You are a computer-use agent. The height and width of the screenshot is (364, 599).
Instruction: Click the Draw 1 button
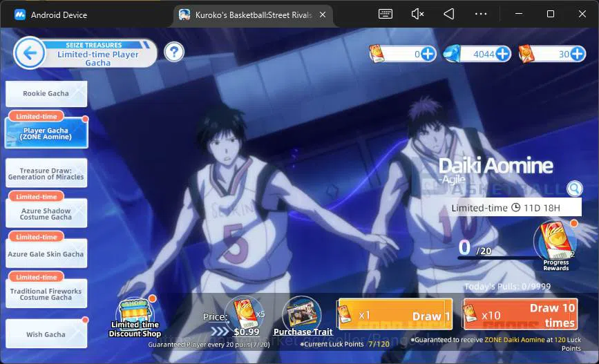point(395,315)
